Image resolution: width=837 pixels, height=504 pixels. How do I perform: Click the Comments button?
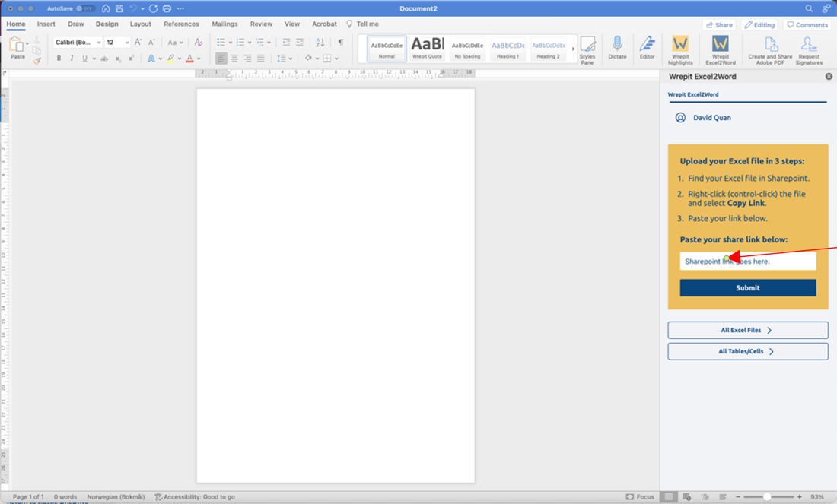tap(807, 24)
